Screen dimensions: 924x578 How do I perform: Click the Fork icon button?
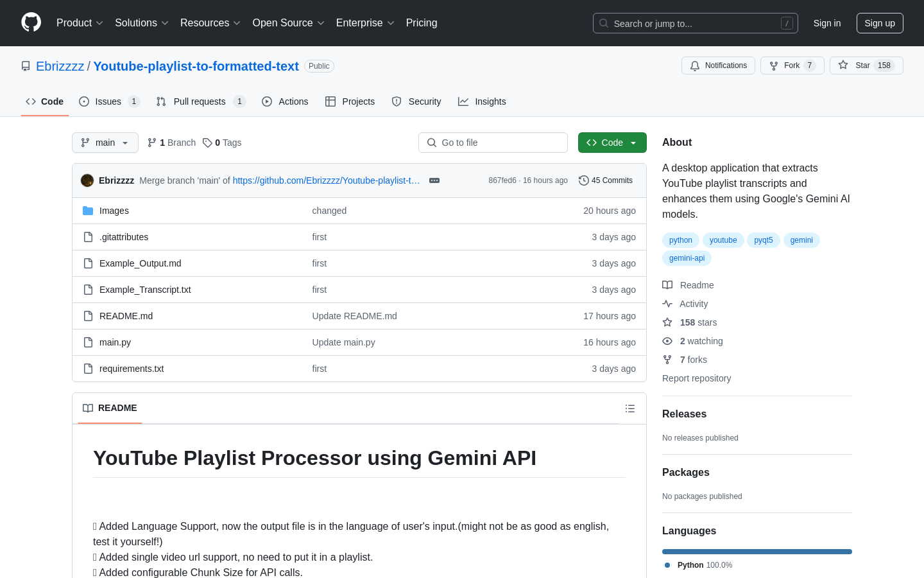coord(774,66)
